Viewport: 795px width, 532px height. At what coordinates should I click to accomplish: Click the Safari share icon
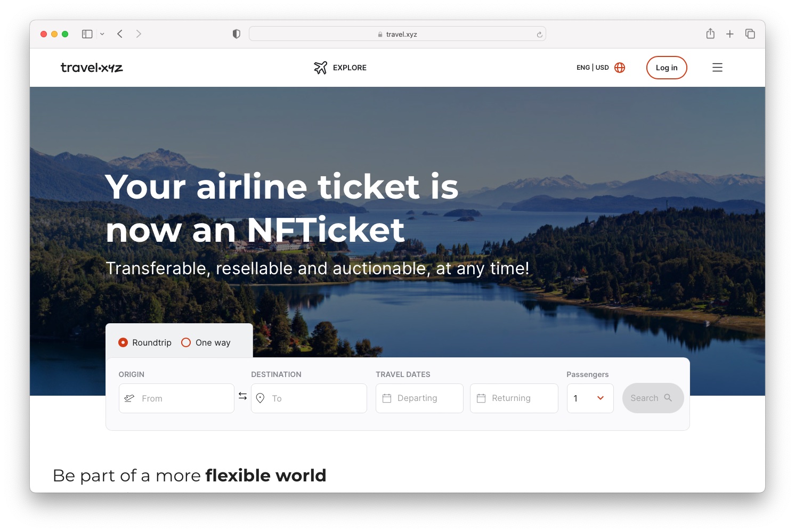point(710,34)
